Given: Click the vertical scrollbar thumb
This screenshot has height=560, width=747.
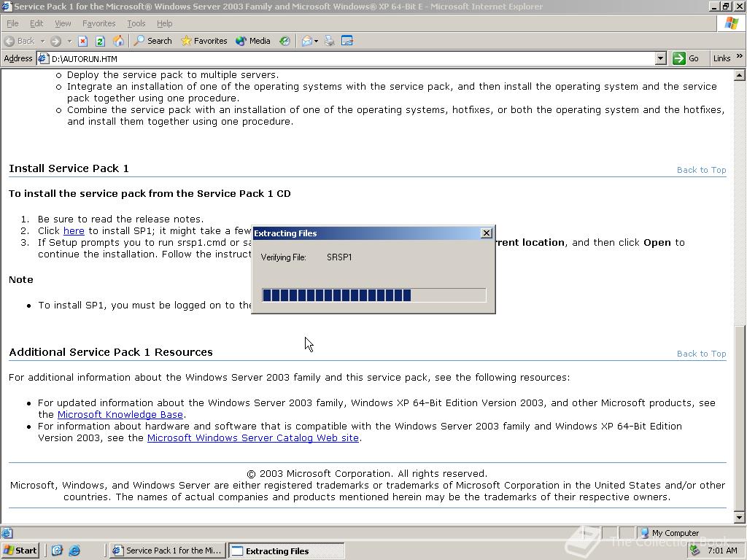Looking at the screenshot, I should pos(740,418).
